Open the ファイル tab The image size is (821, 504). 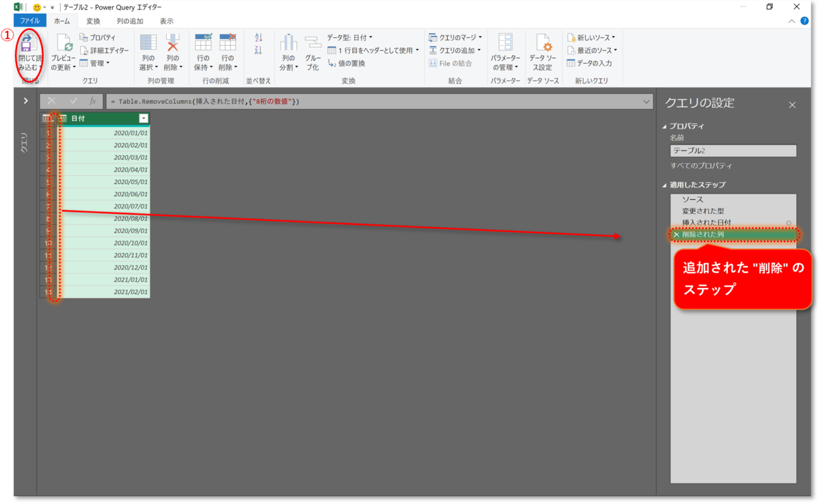(x=30, y=21)
